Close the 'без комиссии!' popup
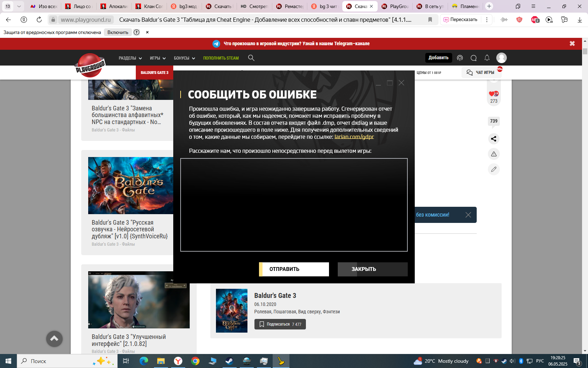 point(468,215)
